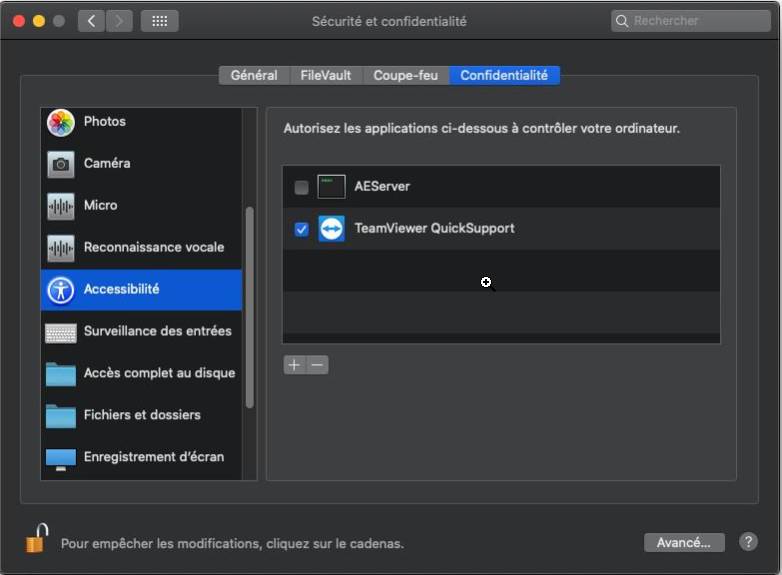
Task: Go back with the left chevron button
Action: tap(91, 21)
